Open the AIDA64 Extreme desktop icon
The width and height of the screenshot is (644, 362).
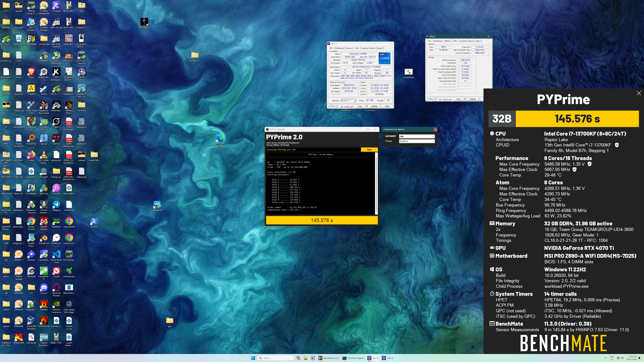[x=44, y=224]
